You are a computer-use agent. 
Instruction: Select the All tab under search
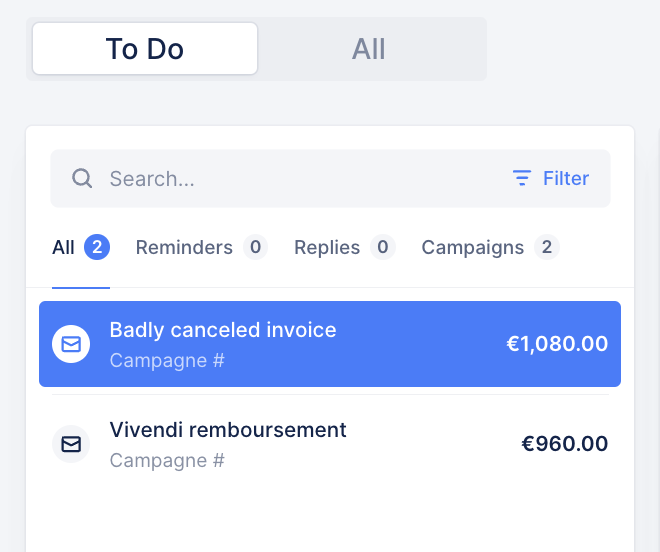[x=64, y=247]
